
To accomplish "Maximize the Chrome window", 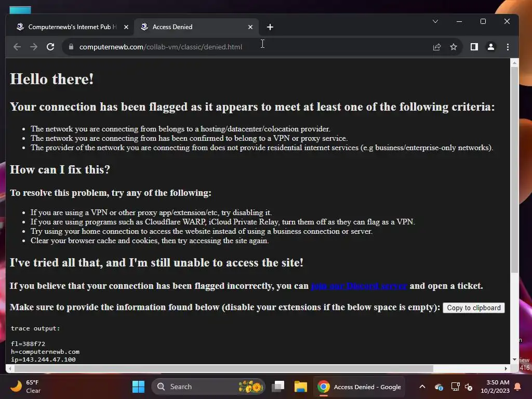I will [x=483, y=21].
